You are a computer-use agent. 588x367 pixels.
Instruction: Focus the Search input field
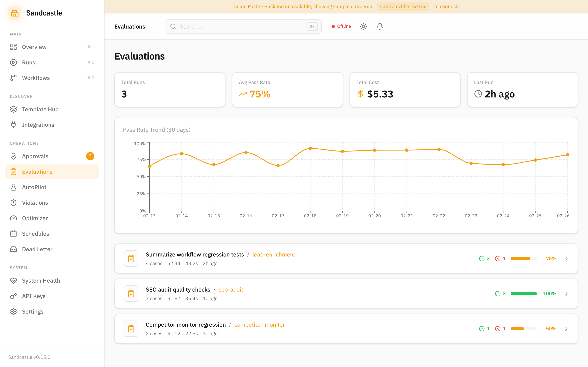tap(243, 27)
